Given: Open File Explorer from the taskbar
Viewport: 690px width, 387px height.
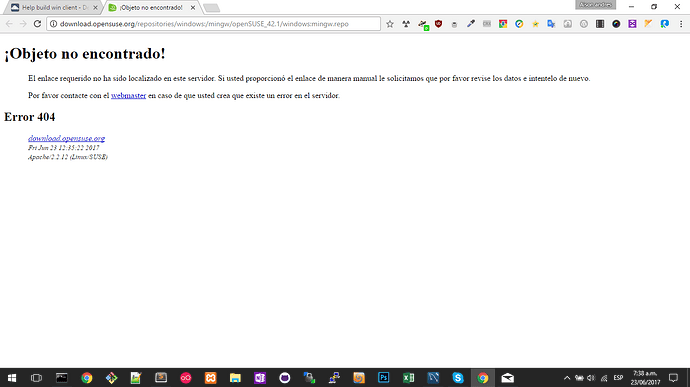Looking at the screenshot, I should (x=235, y=378).
